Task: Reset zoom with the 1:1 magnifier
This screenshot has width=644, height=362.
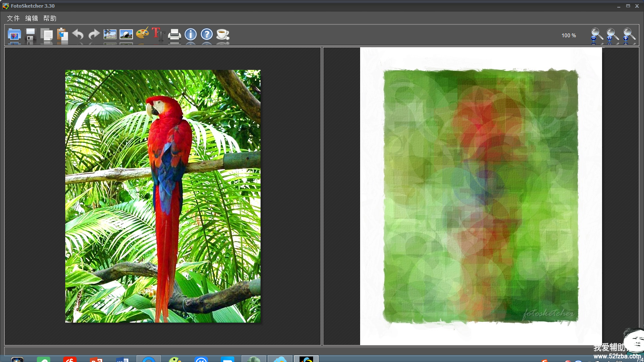Action: tap(612, 35)
